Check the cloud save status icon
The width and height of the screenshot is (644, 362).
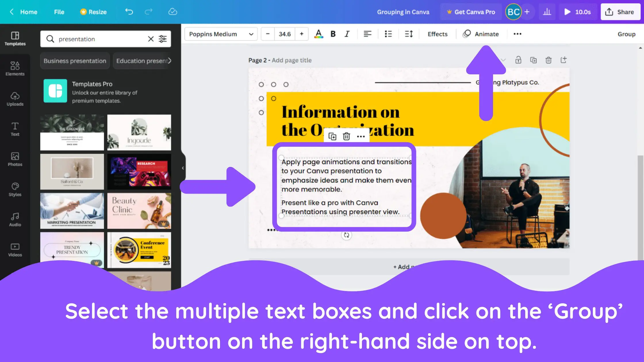coord(172,12)
